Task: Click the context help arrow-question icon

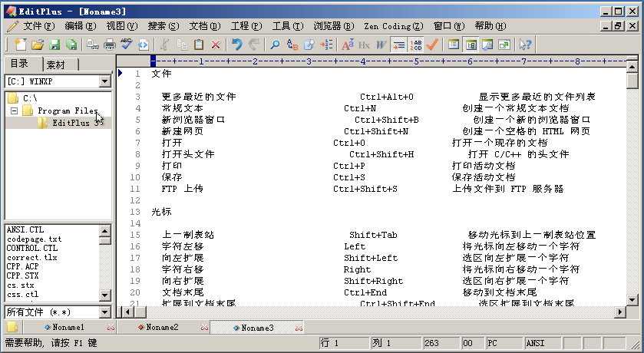Action: pyautogui.click(x=525, y=45)
